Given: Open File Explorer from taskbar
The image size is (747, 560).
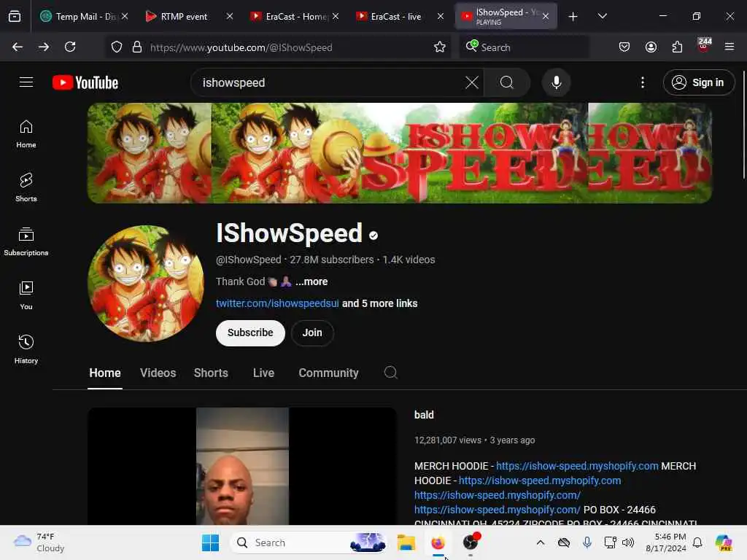Looking at the screenshot, I should coord(406,542).
